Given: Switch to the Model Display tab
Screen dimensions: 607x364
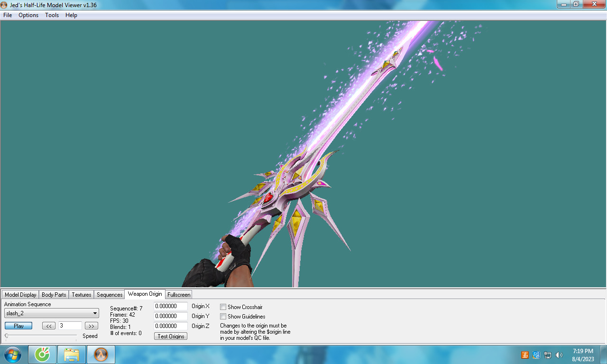Looking at the screenshot, I should pyautogui.click(x=20, y=294).
